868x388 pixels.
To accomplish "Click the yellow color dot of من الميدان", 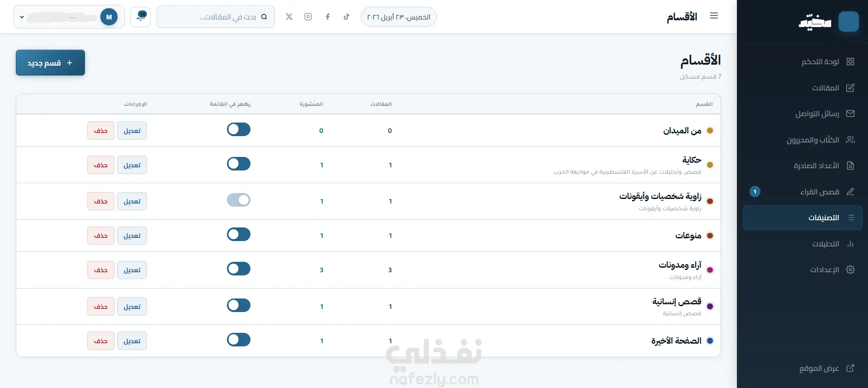I will [710, 131].
